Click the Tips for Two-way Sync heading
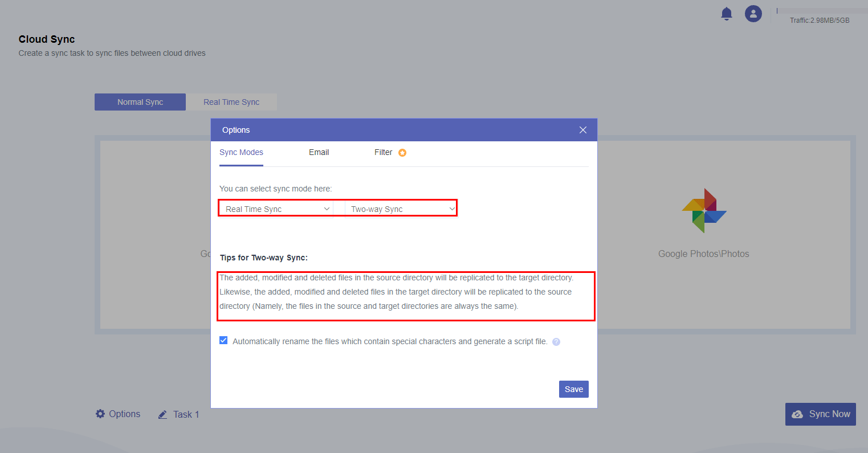The height and width of the screenshot is (453, 868). coord(264,258)
